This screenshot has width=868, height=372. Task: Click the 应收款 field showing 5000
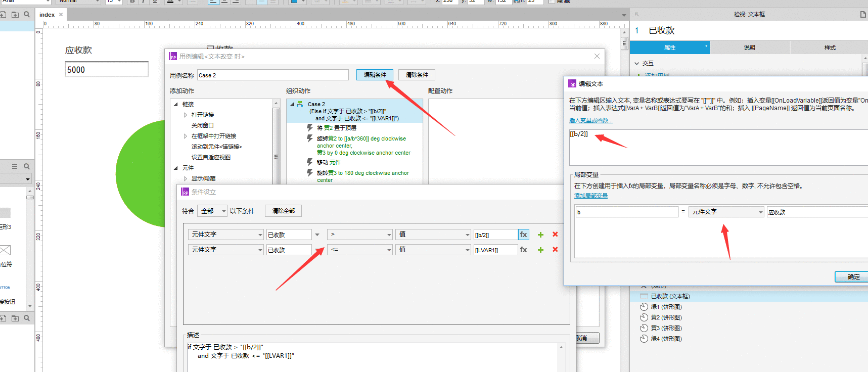[107, 69]
